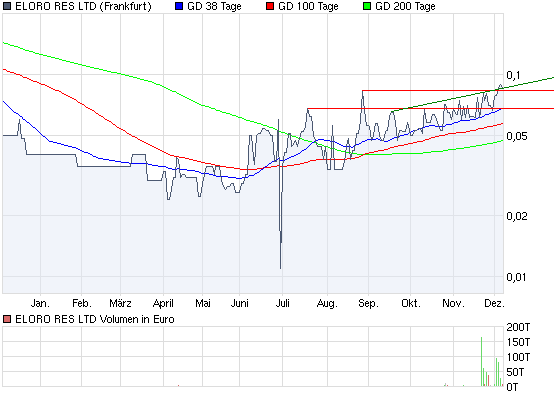554x405 pixels.
Task: Click the Juli month label on the axis
Action: (283, 303)
